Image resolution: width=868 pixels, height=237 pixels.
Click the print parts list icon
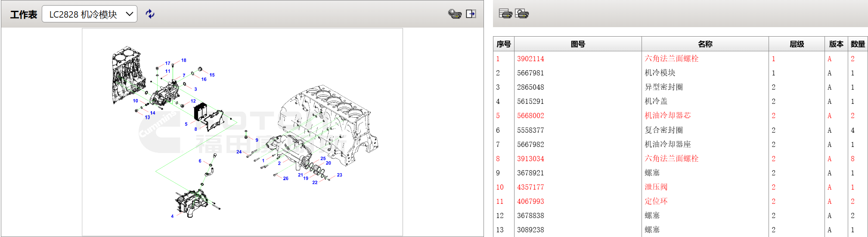(505, 14)
